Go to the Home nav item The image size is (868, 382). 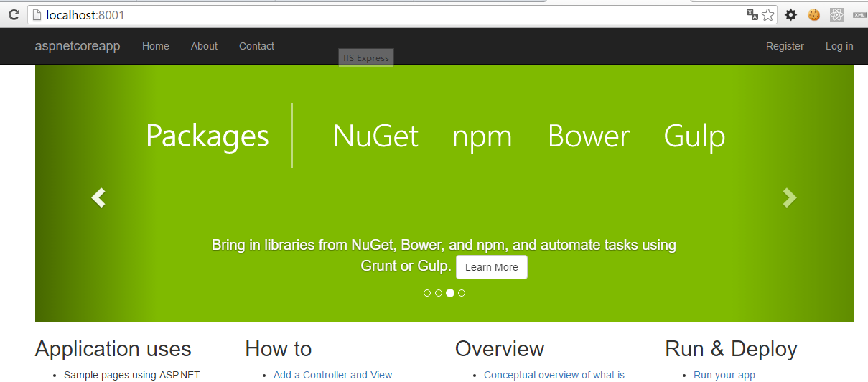point(156,46)
